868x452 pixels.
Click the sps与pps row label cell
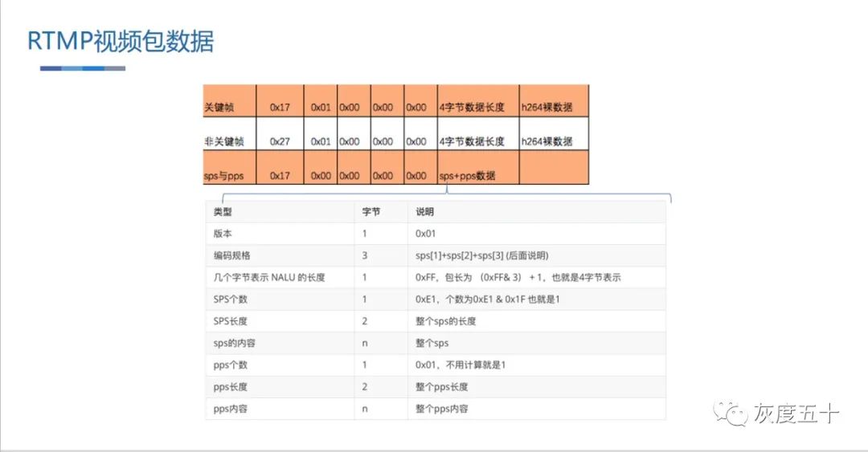225,175
